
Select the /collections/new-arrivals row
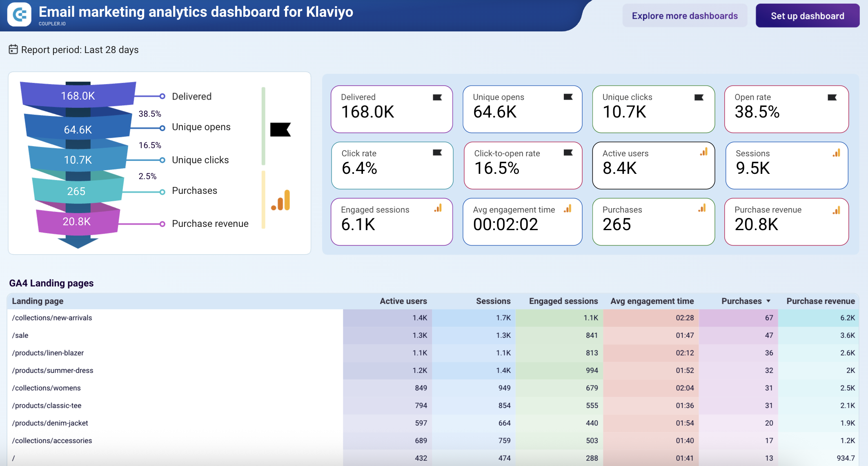[433, 318]
